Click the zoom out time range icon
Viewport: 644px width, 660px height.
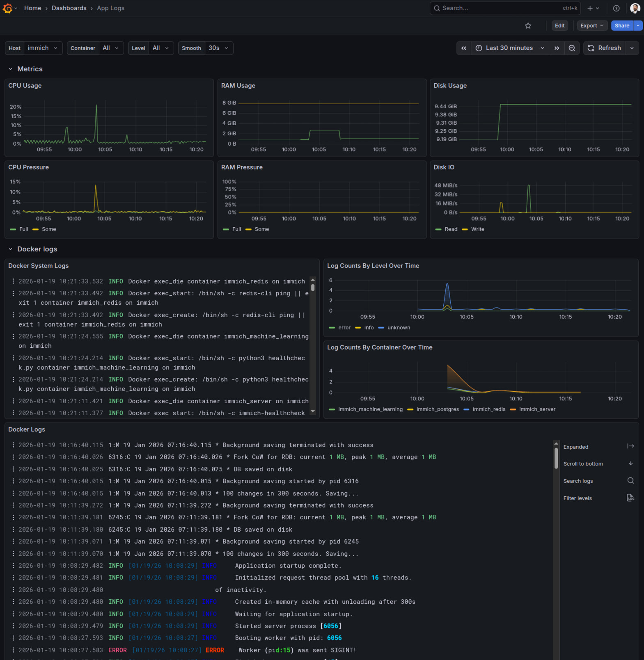[x=572, y=48]
